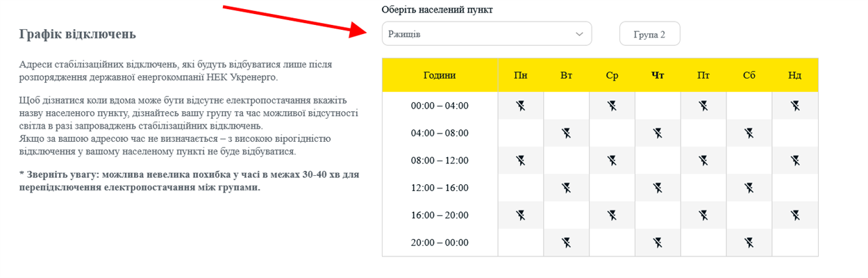Click Monday outage icon at 00:00 – 04:00
This screenshot has height=278, width=868.
coord(521,106)
